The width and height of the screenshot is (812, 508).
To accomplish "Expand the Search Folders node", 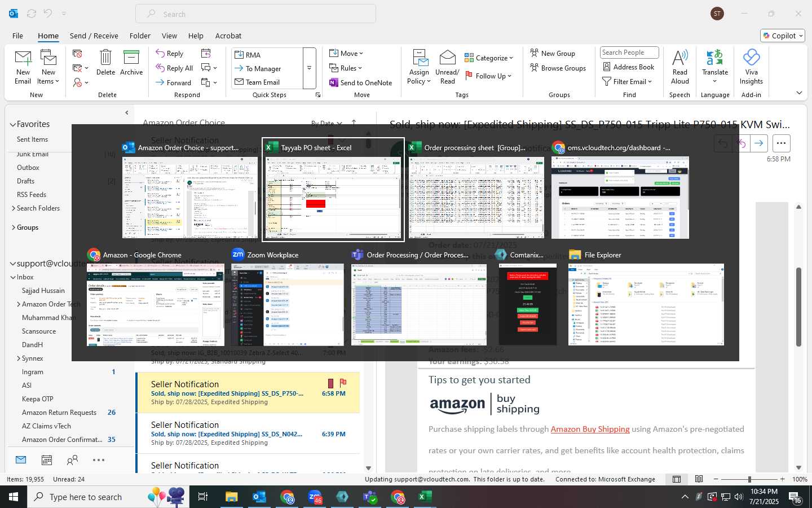I will (x=14, y=208).
